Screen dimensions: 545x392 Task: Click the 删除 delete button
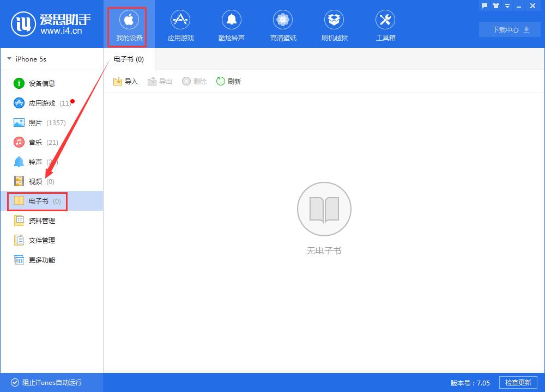click(x=195, y=81)
